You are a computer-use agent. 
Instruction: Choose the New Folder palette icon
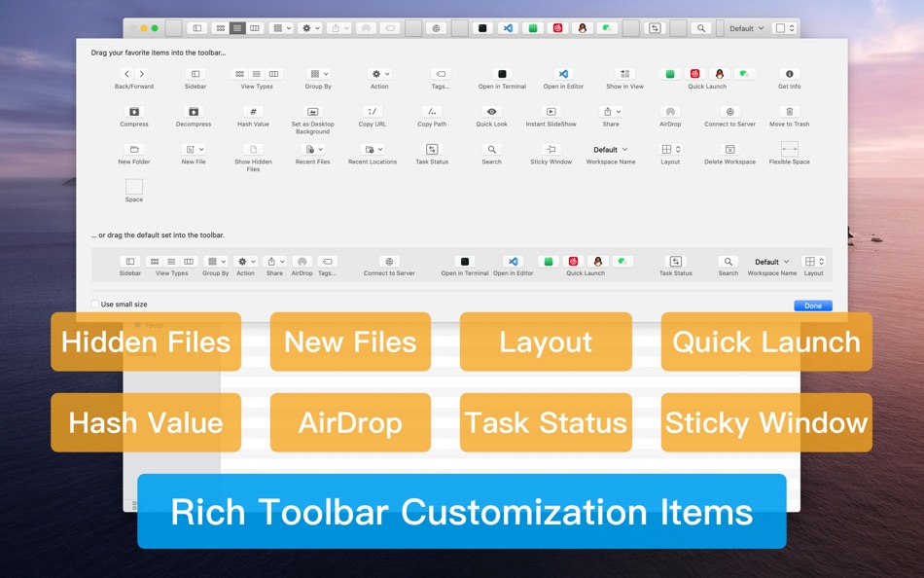pos(134,149)
